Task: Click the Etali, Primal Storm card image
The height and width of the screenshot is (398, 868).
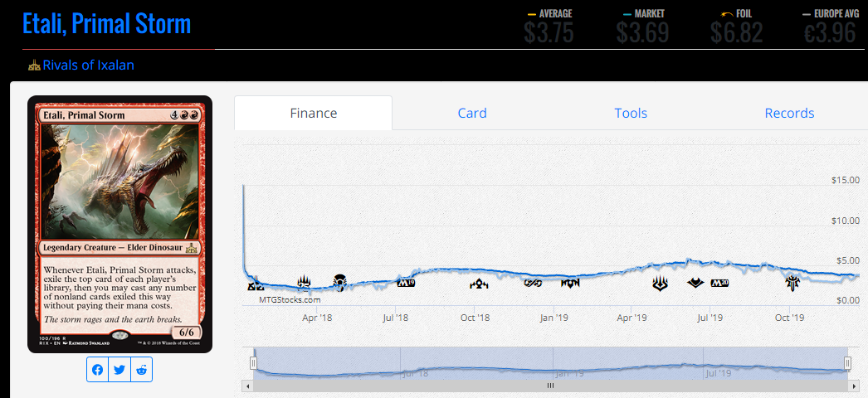Action: coord(119,224)
